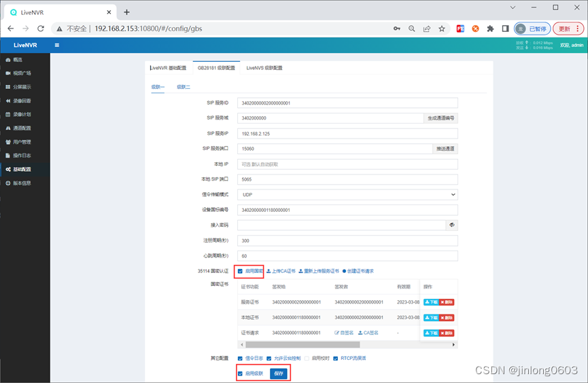Click certificate table scrollbar left arrow

pyautogui.click(x=242, y=344)
